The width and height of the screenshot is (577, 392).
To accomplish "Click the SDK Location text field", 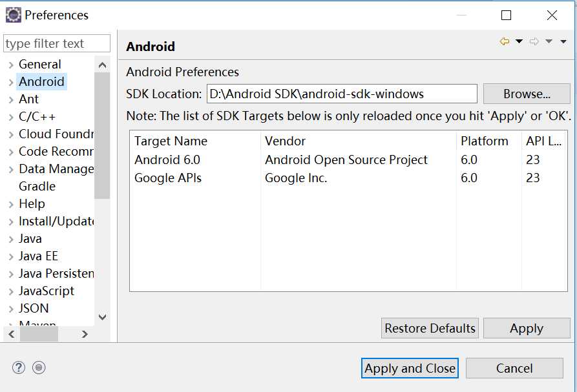I will (x=342, y=94).
